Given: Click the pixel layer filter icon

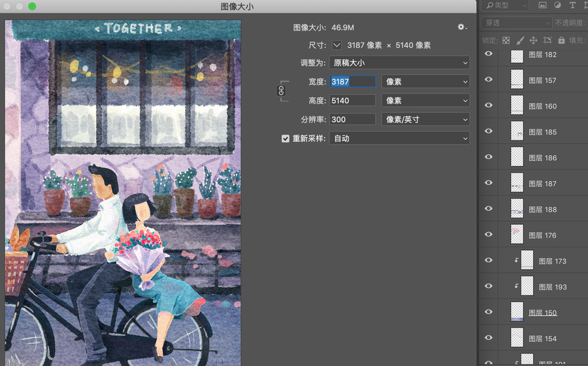Looking at the screenshot, I should pos(543,5).
